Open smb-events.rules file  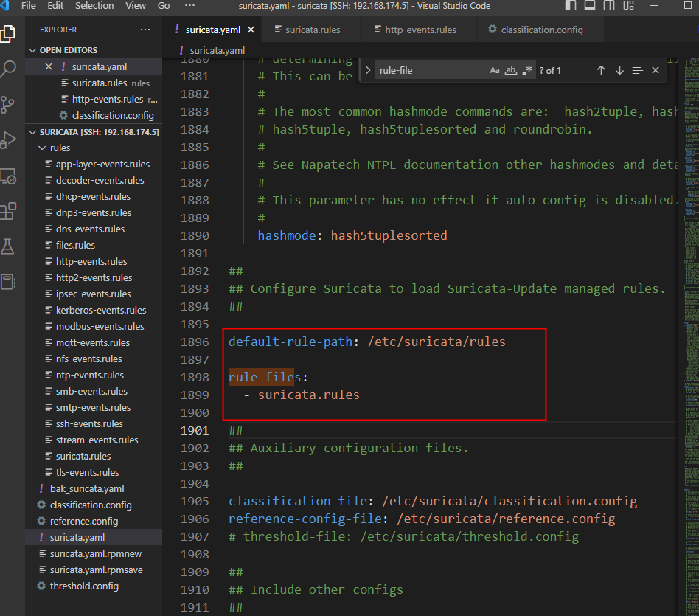(94, 391)
